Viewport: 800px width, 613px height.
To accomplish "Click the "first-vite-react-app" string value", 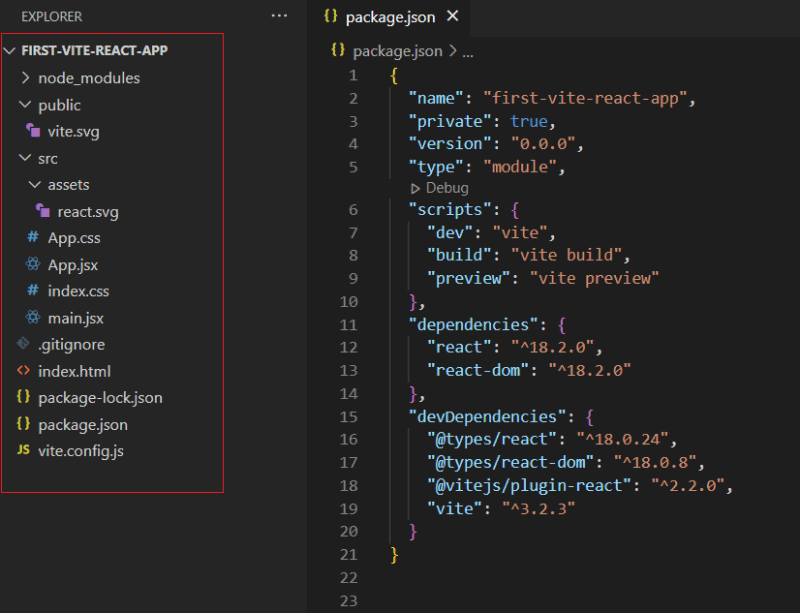I will coord(585,98).
